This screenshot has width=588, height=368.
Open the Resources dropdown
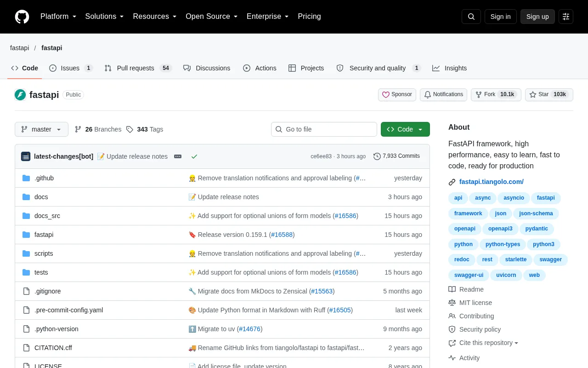pos(155,17)
